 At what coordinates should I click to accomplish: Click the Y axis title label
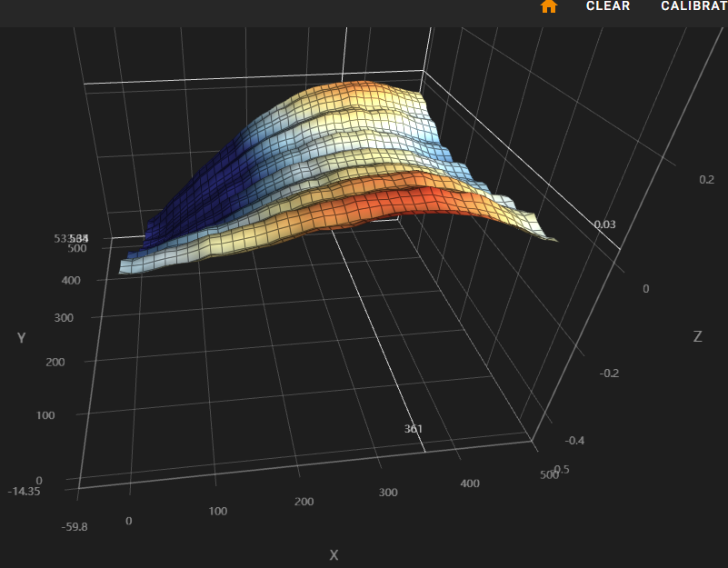point(21,338)
